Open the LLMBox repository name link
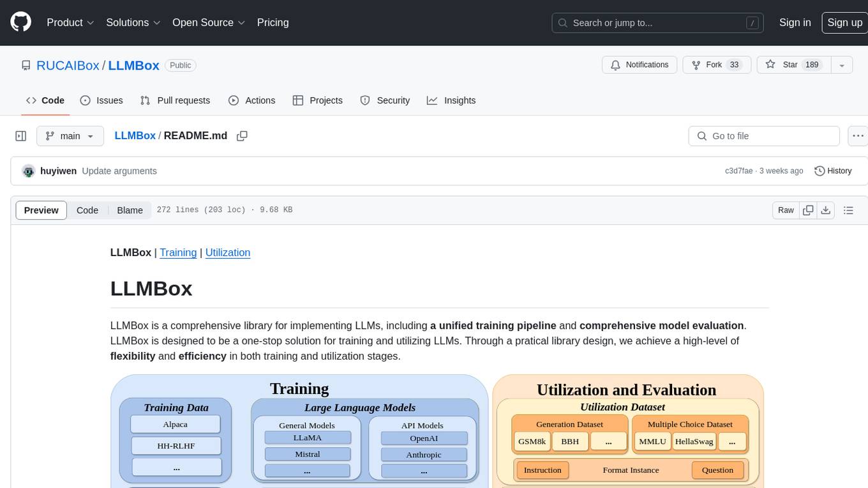The height and width of the screenshot is (488, 868). (133, 65)
